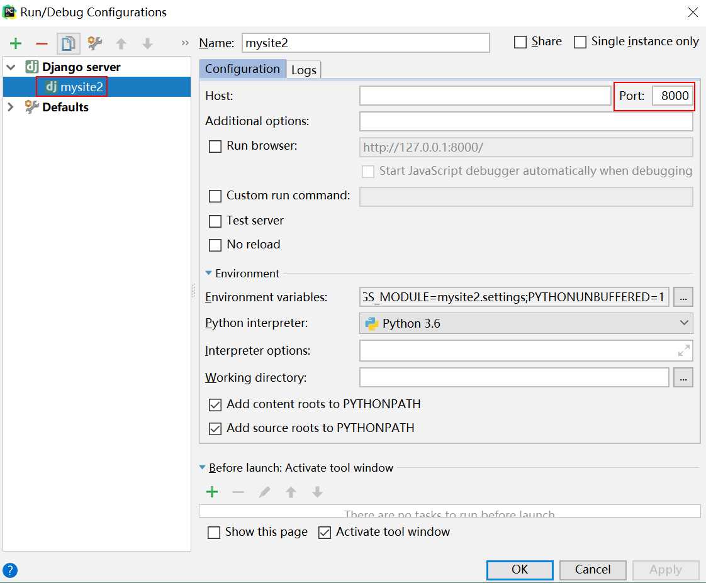Show more toolbar actions via the double chevron
Viewport: 706px width, 588px height.
tap(185, 43)
